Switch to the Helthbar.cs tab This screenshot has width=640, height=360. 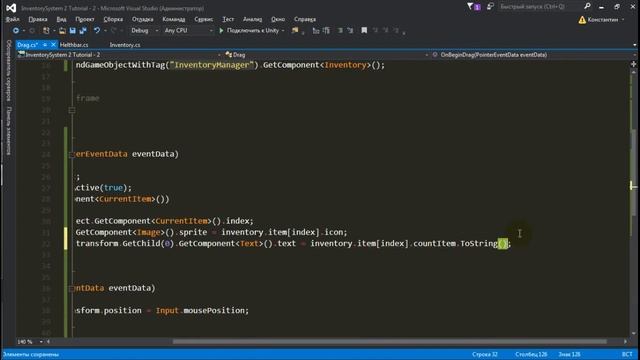[x=74, y=45]
